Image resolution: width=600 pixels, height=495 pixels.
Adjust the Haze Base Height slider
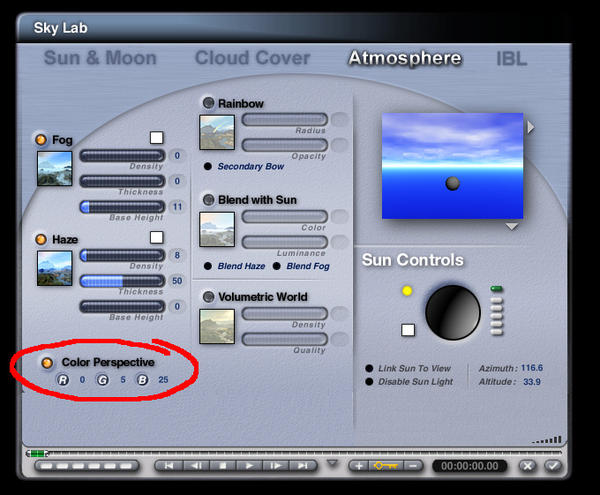click(x=122, y=306)
